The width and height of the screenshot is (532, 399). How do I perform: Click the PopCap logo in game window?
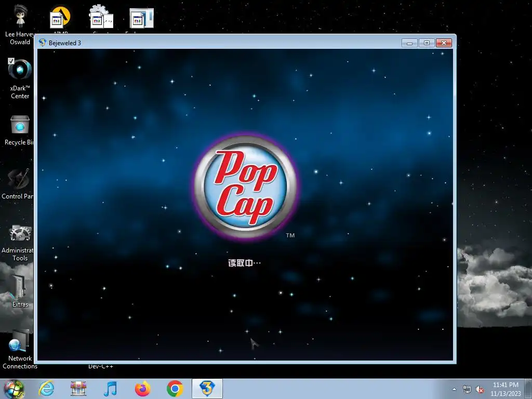245,187
